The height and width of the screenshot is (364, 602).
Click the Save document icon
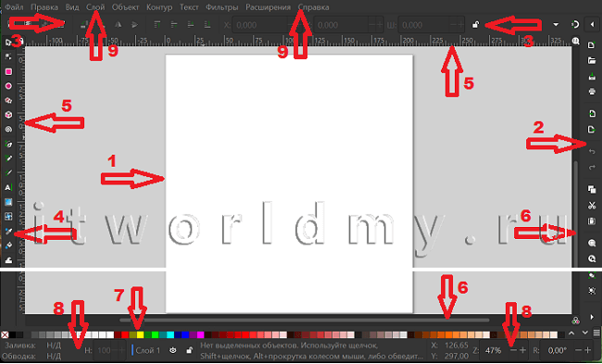592,76
